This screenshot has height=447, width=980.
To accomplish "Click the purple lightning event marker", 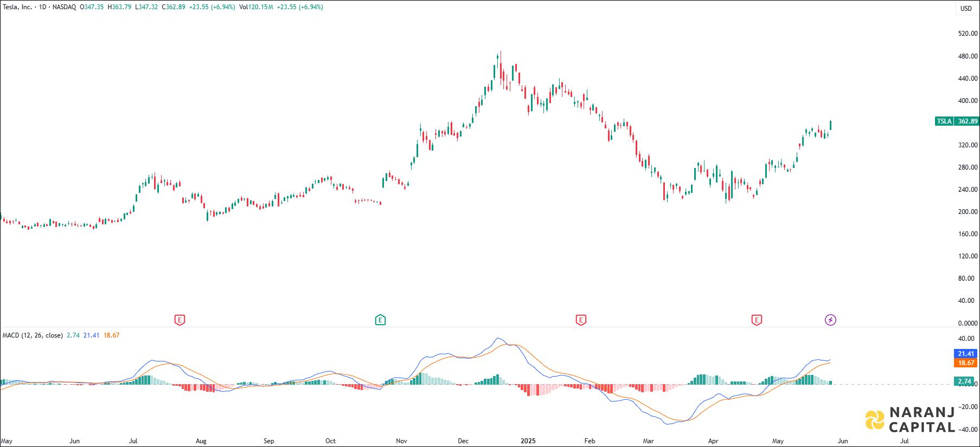I will pyautogui.click(x=830, y=320).
